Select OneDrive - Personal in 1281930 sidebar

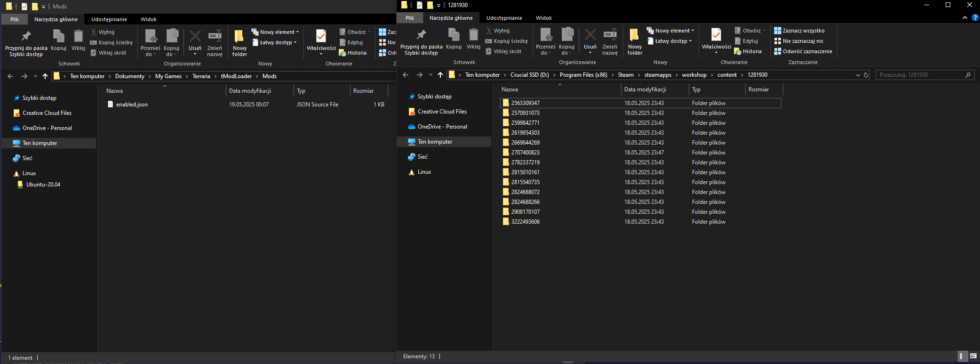click(442, 127)
